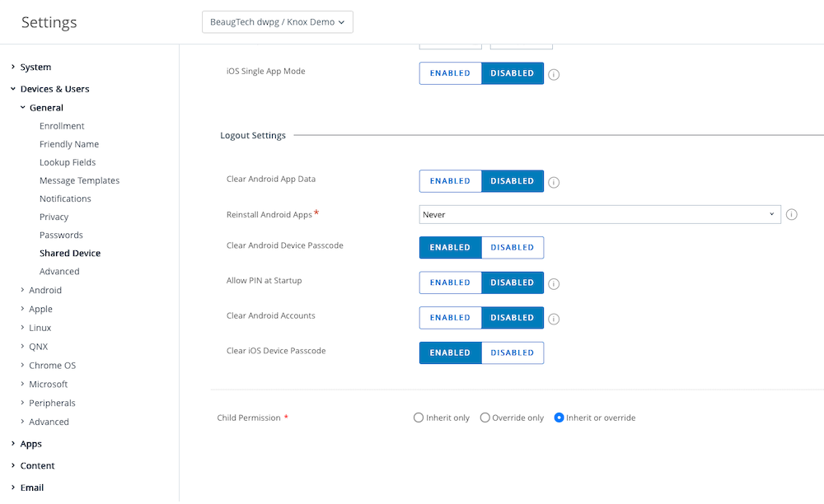Click info icon next to Clear Android App Data
This screenshot has height=504, width=824.
(x=554, y=182)
